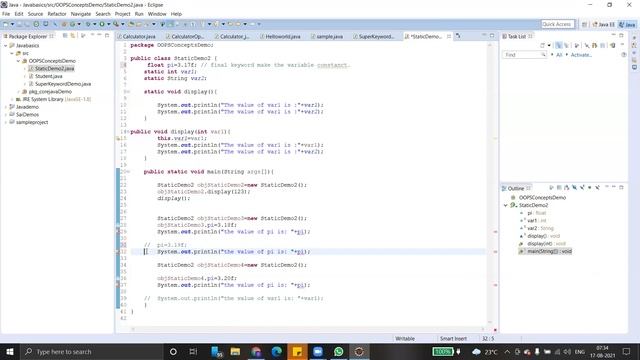Click the Activate link in Task List
Viewport: 640px width, 360px height.
click(581, 55)
